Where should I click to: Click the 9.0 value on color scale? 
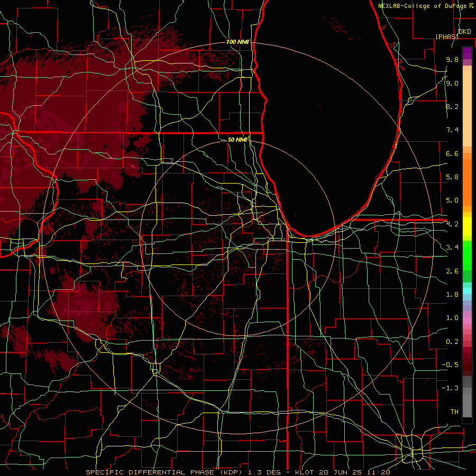pos(452,83)
